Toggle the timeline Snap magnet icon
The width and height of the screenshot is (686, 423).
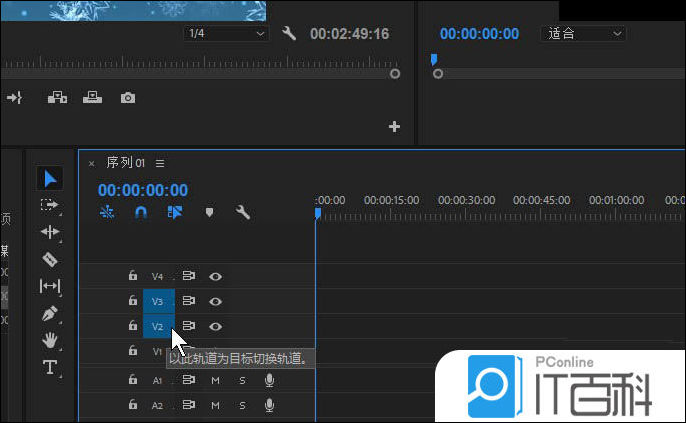pyautogui.click(x=141, y=212)
